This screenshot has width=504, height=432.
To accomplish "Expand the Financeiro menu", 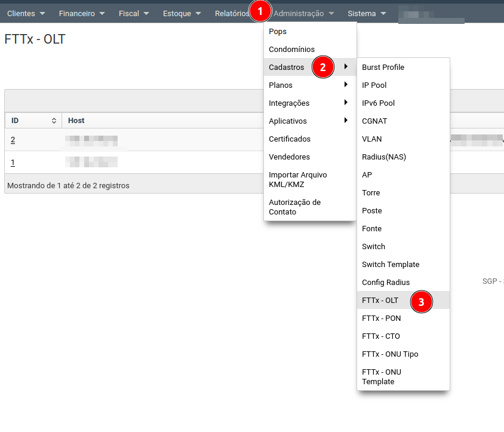I will 82,13.
